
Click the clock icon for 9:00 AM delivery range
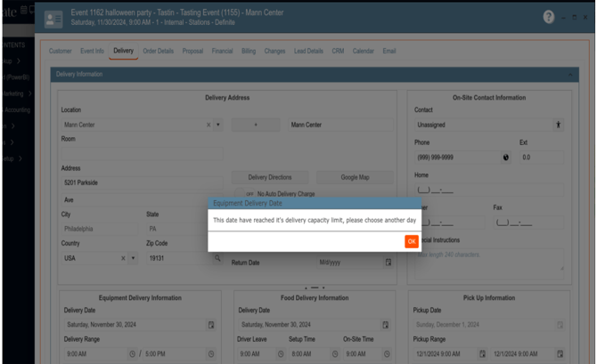click(134, 354)
